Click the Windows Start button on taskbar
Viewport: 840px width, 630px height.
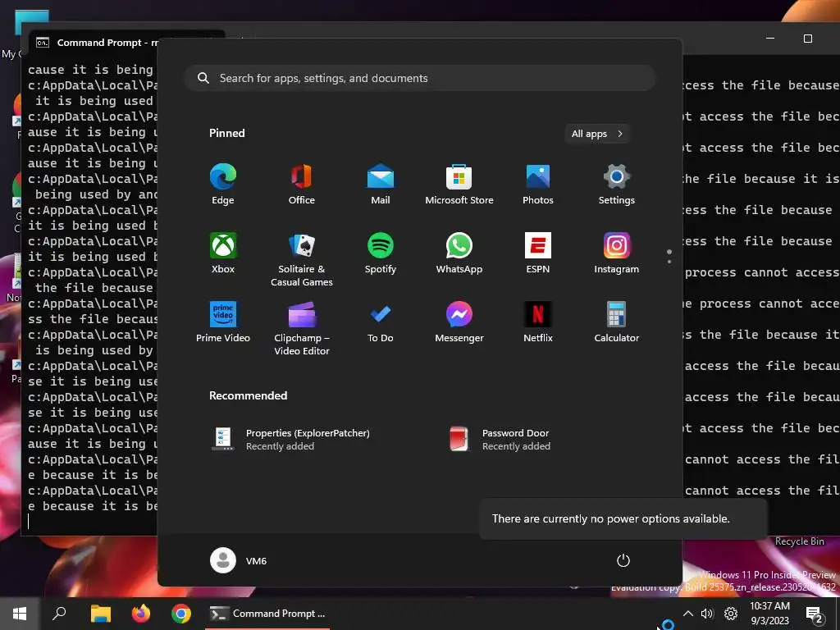20,614
